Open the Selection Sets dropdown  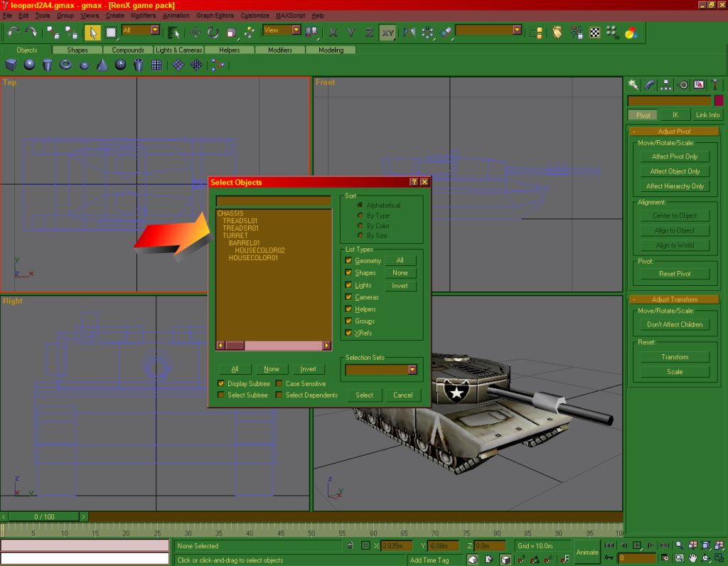click(412, 370)
